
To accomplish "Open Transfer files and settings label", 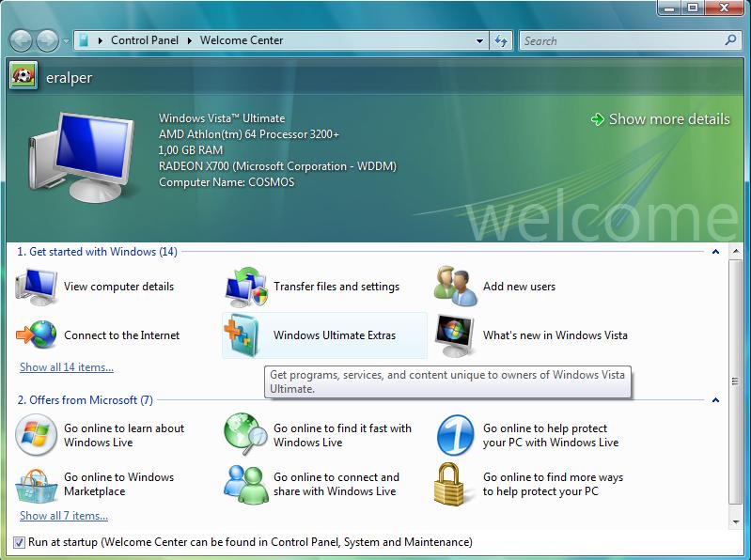I will point(336,287).
